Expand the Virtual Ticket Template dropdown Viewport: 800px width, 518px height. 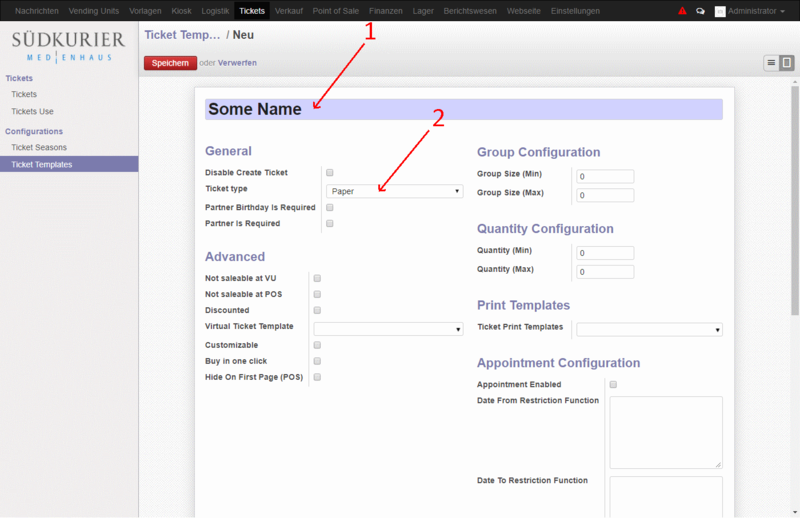tap(388, 329)
